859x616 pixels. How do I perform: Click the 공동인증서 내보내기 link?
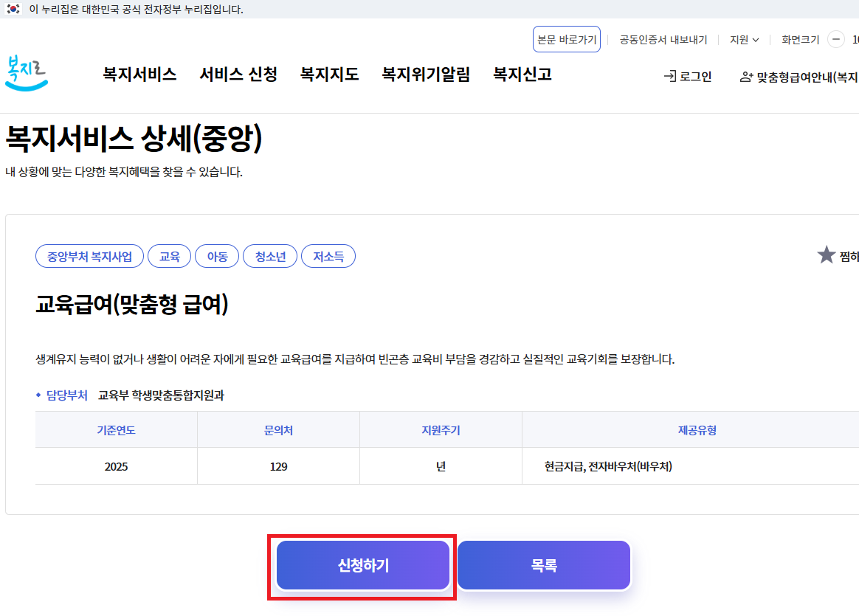(663, 40)
